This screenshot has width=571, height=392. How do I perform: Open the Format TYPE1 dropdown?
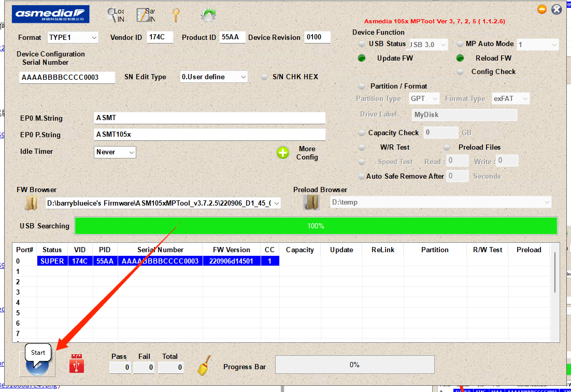[x=73, y=37]
